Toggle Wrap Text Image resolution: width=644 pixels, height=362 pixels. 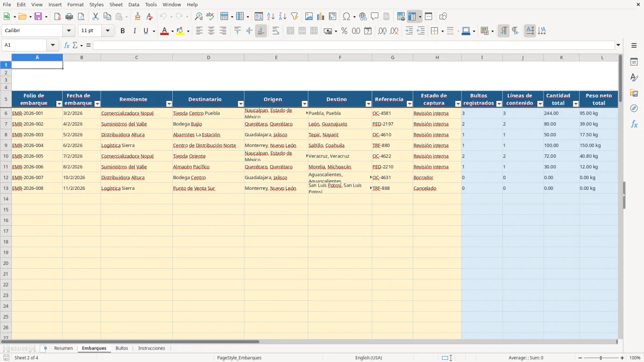276,31
